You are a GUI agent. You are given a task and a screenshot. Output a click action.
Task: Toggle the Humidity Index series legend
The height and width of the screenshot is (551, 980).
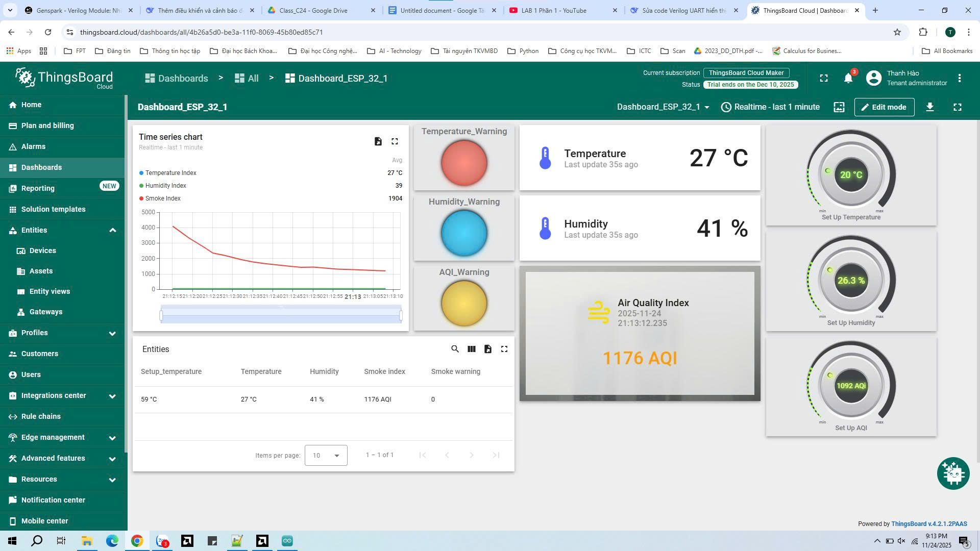(x=165, y=186)
